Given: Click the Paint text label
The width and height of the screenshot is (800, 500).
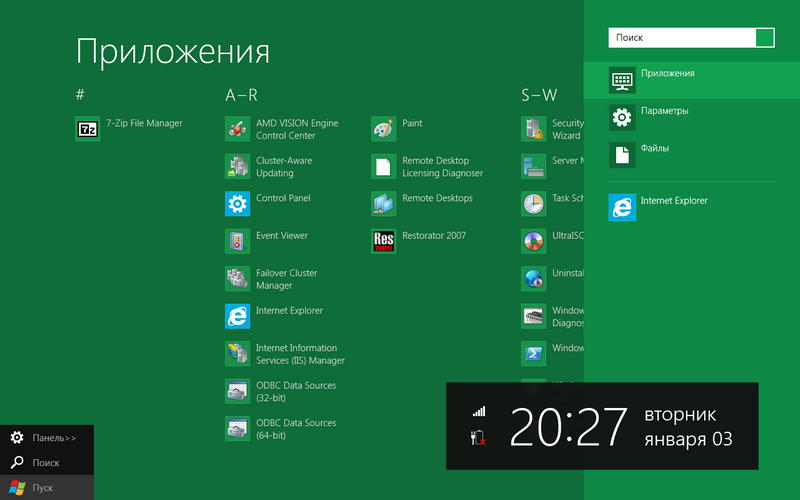Looking at the screenshot, I should click(x=412, y=123).
